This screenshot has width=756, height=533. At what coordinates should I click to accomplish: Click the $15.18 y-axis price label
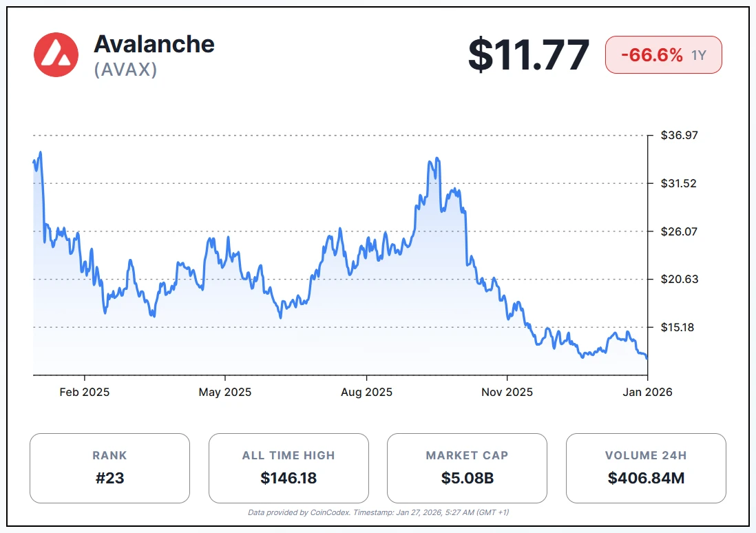[678, 327]
